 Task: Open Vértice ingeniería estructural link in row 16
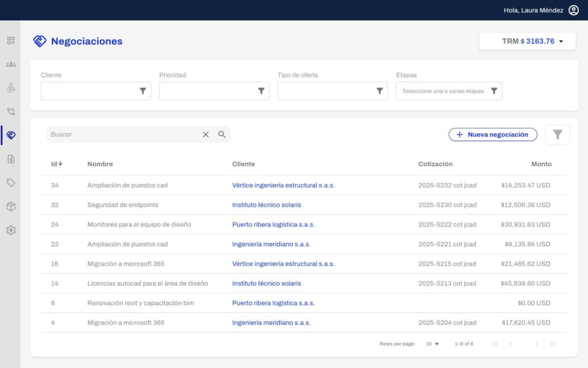[x=283, y=263]
